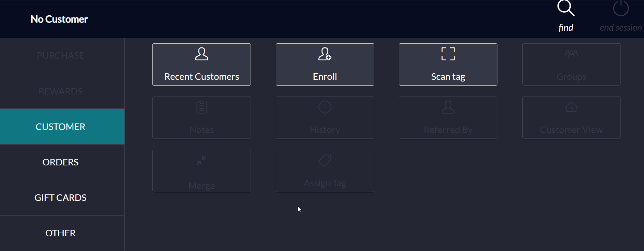Open the Customer View tile
Screen dimensions: 644x251
click(571, 118)
